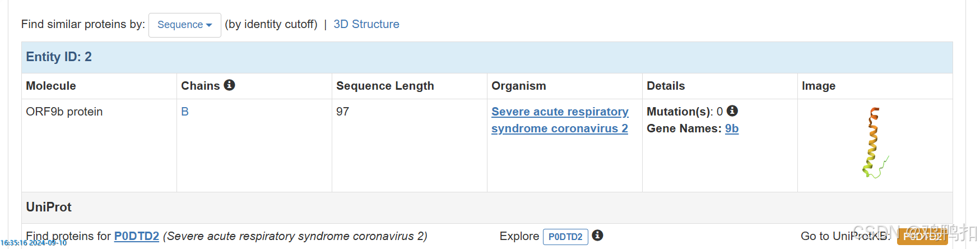Click the ORF9b protein structure thumbnail
Viewport: 980px width, 249px height.
coord(874,143)
